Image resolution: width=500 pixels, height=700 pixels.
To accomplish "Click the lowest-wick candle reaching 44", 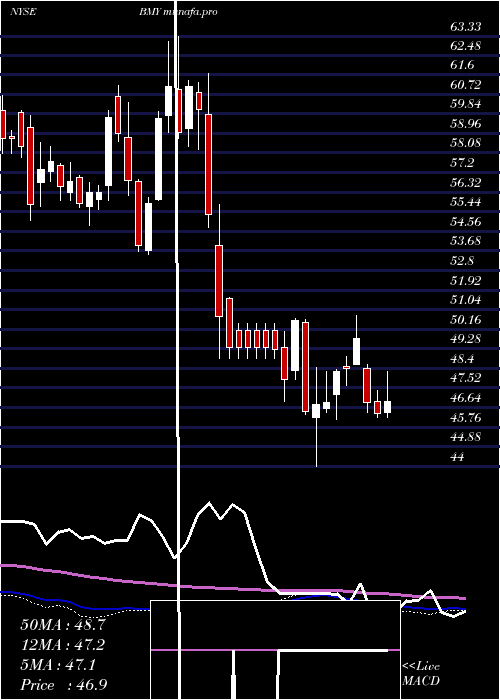I will coord(316,417).
